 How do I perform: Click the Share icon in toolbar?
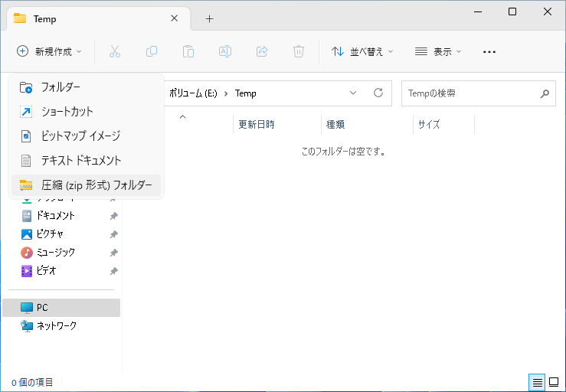(x=262, y=51)
